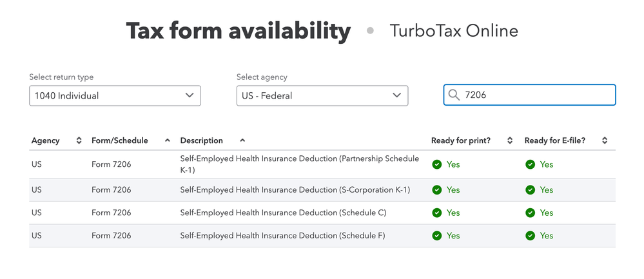Click the search field containing 7206
The image size is (644, 279).
coord(529,95)
